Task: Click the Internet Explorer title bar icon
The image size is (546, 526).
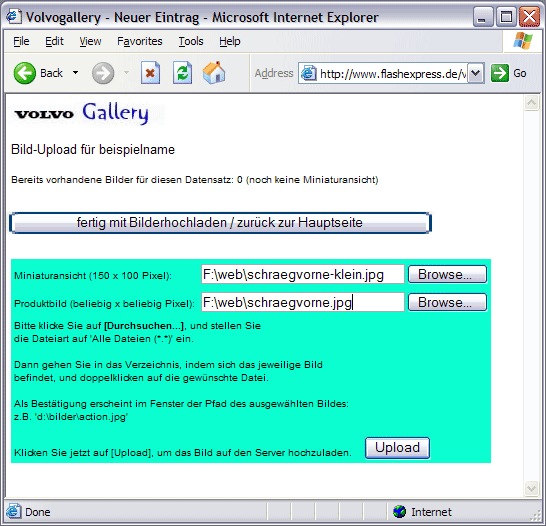Action: tap(14, 16)
